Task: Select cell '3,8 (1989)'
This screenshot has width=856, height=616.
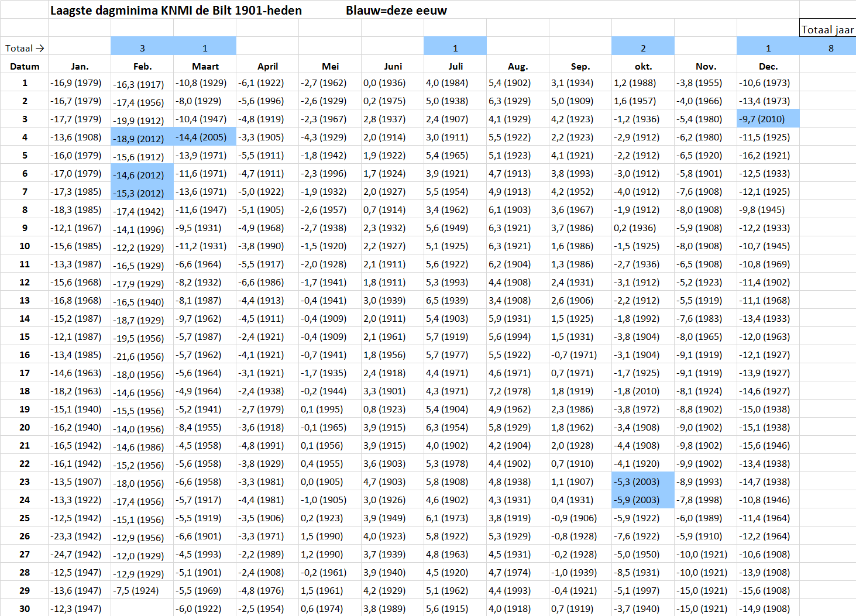Action: pos(393,608)
